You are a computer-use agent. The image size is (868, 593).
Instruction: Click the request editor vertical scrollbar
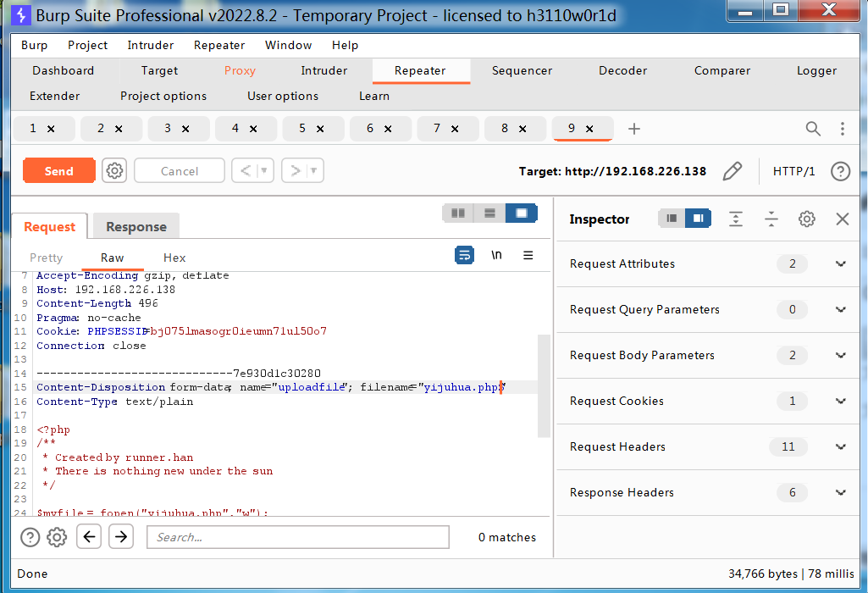(x=544, y=385)
